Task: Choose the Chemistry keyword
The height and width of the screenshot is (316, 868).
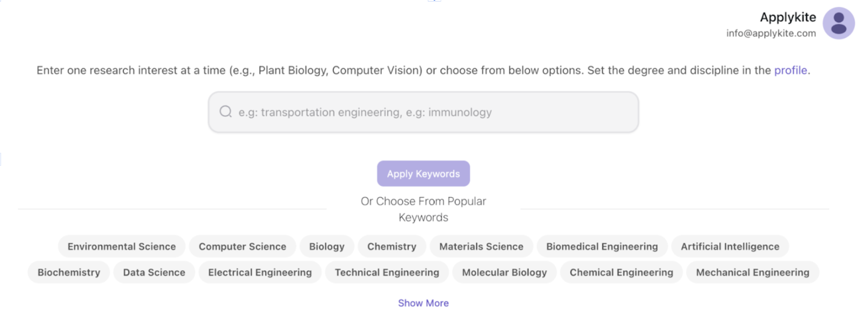Action: click(392, 246)
